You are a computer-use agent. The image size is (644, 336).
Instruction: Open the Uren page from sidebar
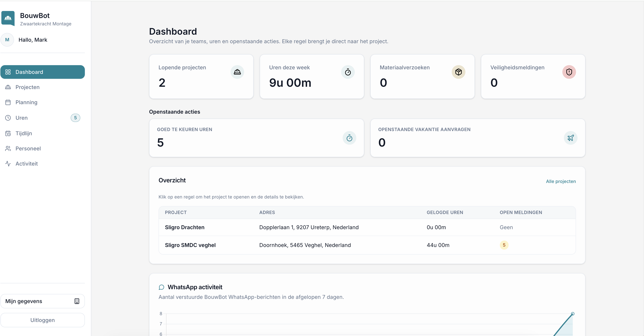pyautogui.click(x=22, y=118)
